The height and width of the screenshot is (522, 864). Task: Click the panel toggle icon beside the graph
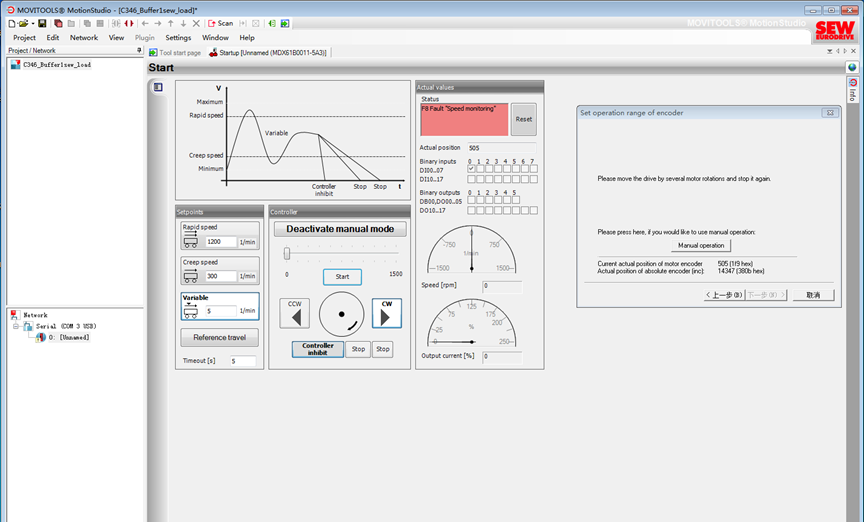coord(158,87)
